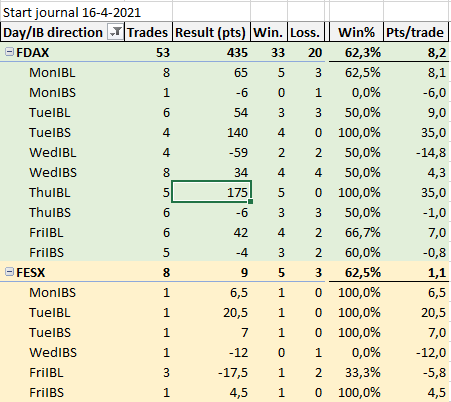Viewport: 451px width, 402px height.
Task: Select the FESX FriIBS row label
Action: 46,392
